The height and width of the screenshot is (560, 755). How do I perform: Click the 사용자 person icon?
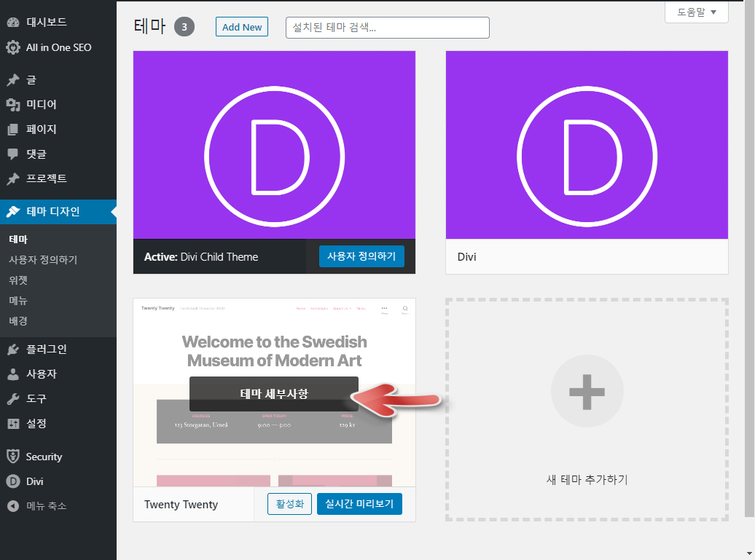tap(13, 374)
